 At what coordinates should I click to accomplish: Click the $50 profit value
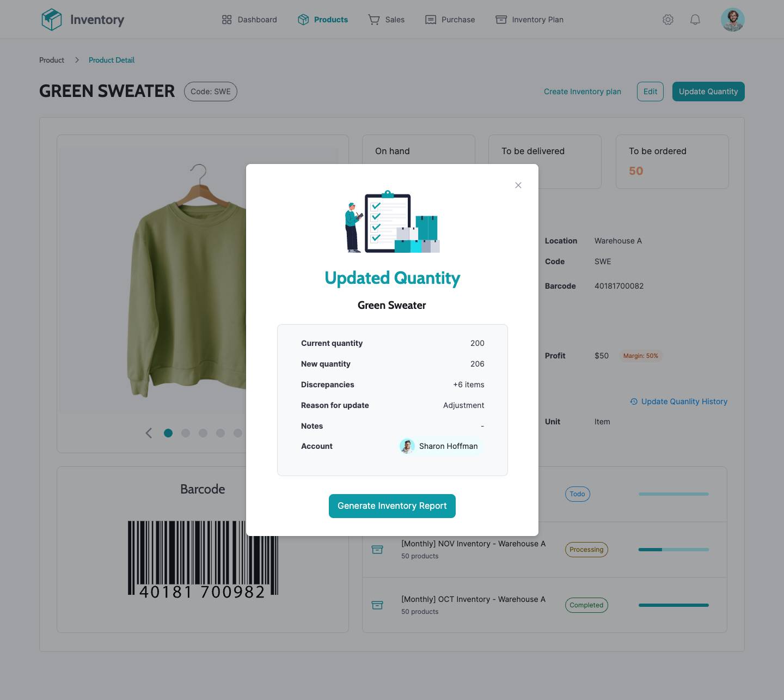tap(602, 356)
